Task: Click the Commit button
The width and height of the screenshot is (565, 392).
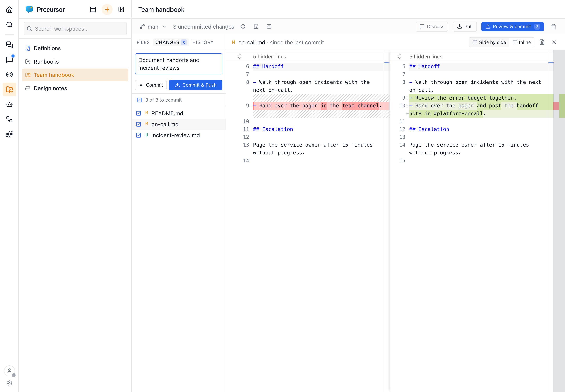Action: tap(151, 85)
